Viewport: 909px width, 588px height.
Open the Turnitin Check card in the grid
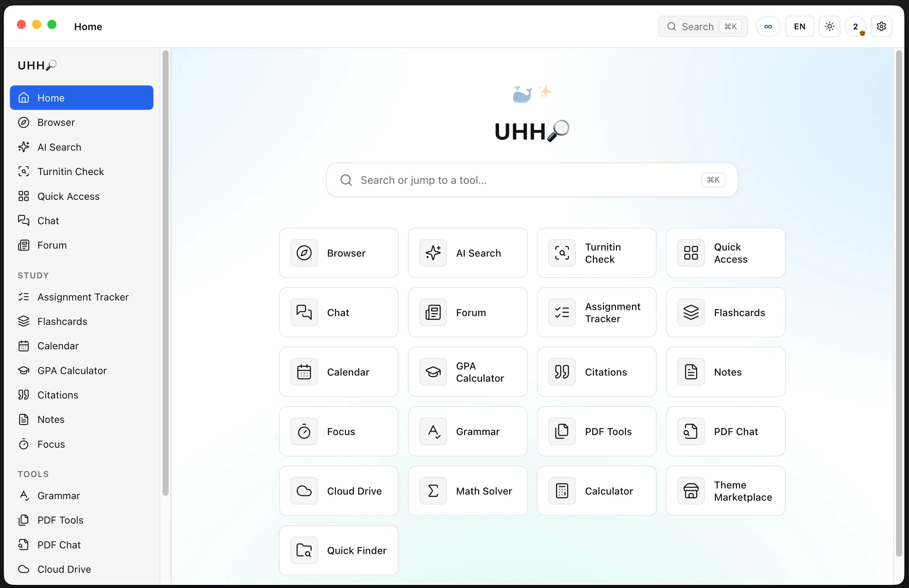click(x=596, y=253)
